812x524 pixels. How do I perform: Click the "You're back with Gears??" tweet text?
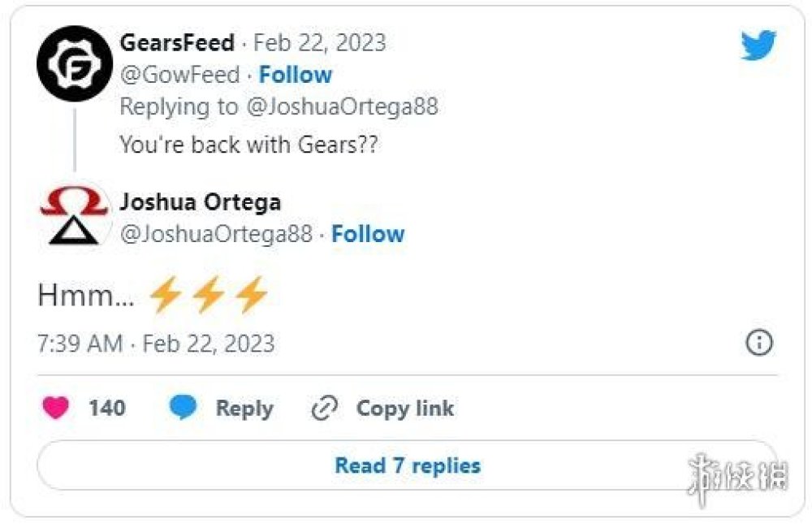248,144
